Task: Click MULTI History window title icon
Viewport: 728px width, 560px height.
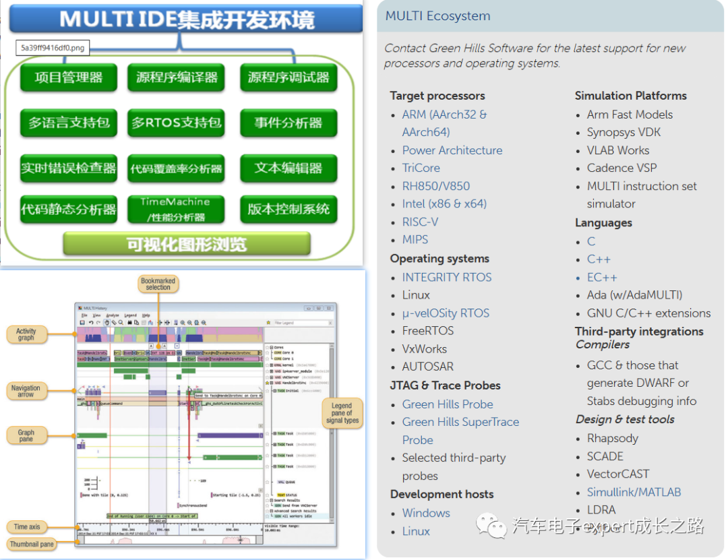Action: tap(80, 309)
